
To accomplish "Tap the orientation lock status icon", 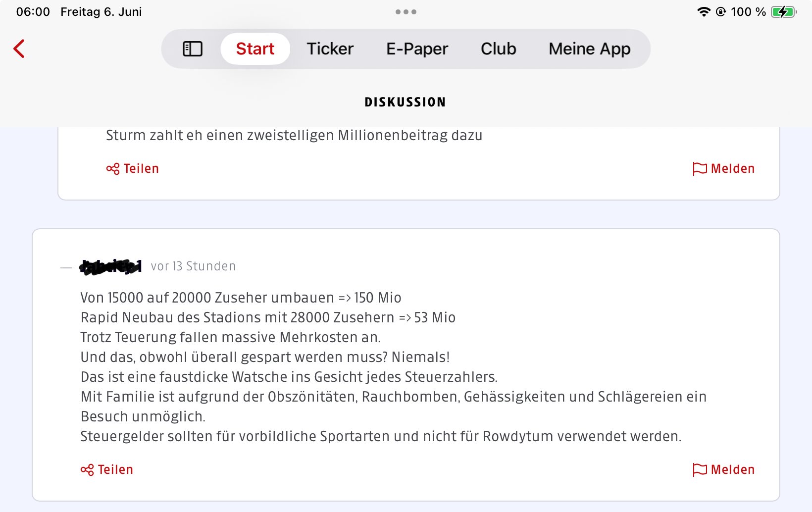I will tap(721, 12).
